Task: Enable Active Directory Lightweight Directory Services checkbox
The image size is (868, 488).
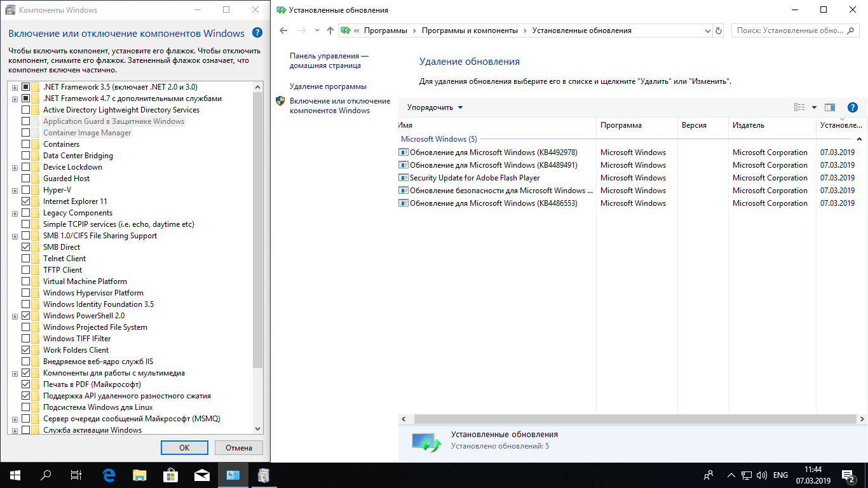Action: pyautogui.click(x=25, y=110)
